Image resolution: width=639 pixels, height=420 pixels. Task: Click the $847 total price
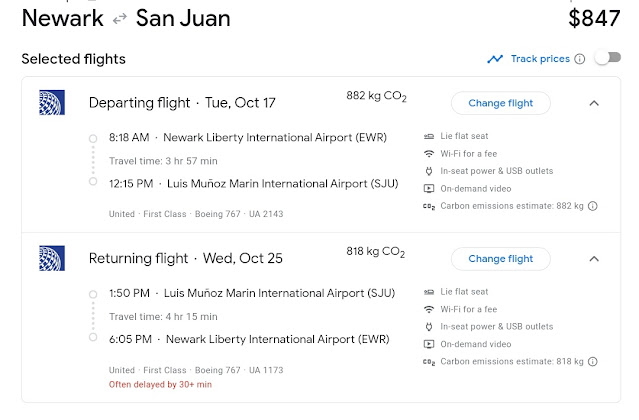coord(594,18)
